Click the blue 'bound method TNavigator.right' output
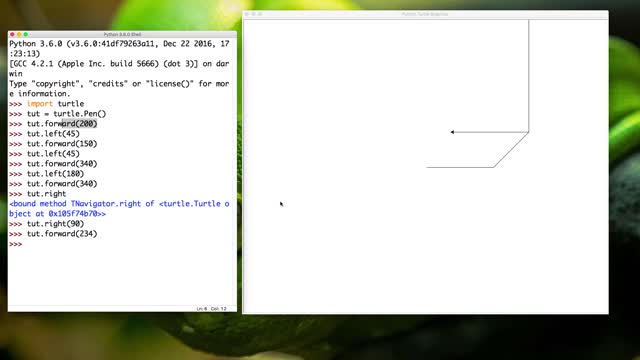The height and width of the screenshot is (360, 640). [119, 209]
